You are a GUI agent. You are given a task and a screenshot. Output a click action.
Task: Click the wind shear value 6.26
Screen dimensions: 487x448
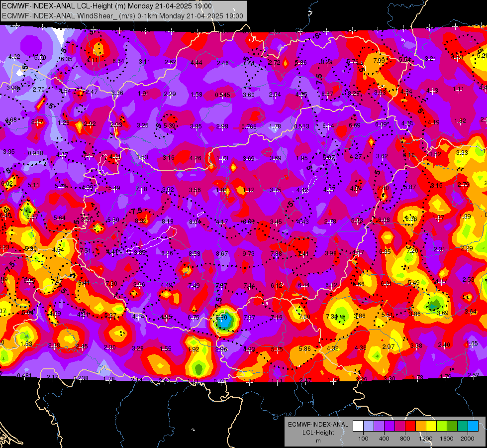point(167,253)
